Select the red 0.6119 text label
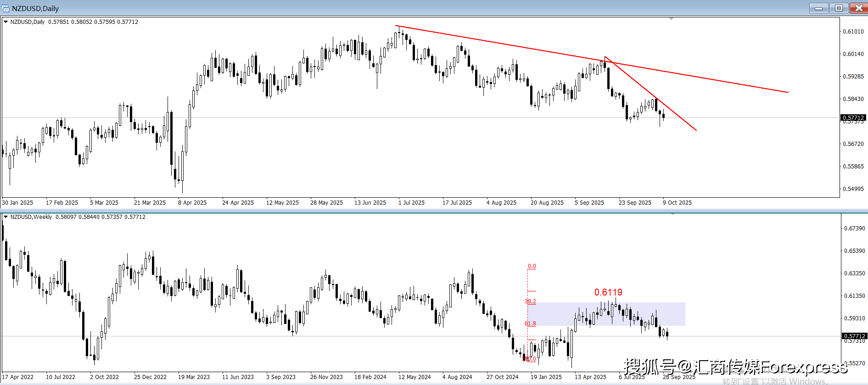 pos(608,292)
